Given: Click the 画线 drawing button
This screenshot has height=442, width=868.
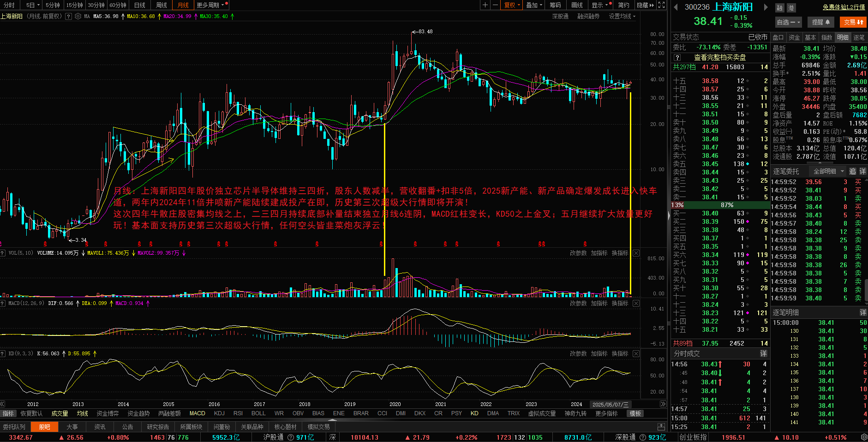Looking at the screenshot, I should click(577, 5).
